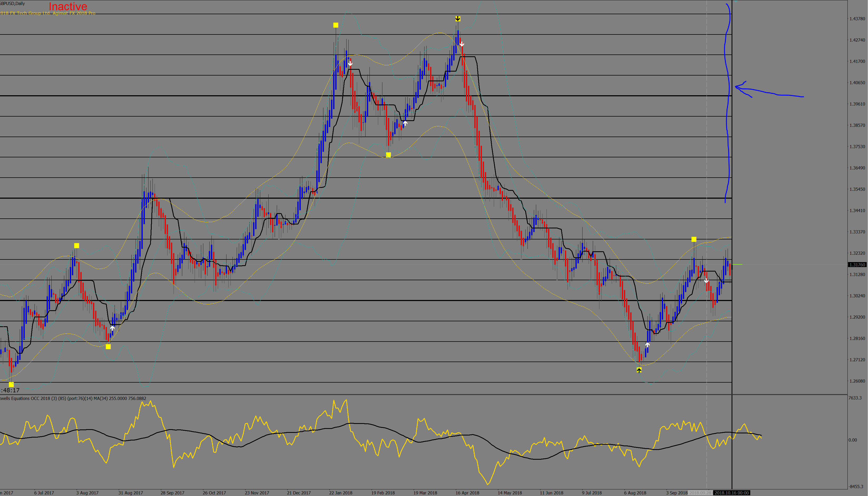Click the teal chart shift triangle at the top
This screenshot has height=496, width=868.
736,2
